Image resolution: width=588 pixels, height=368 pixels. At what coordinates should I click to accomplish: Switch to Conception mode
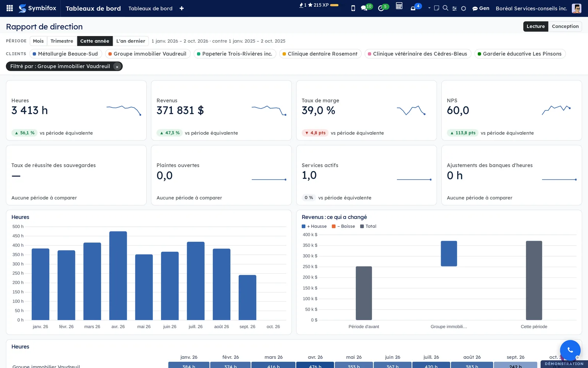click(x=565, y=26)
